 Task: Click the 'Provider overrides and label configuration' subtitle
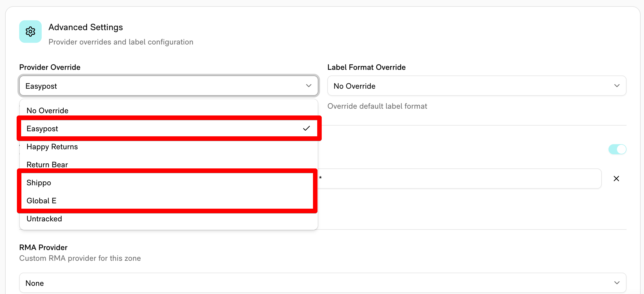coord(121,42)
